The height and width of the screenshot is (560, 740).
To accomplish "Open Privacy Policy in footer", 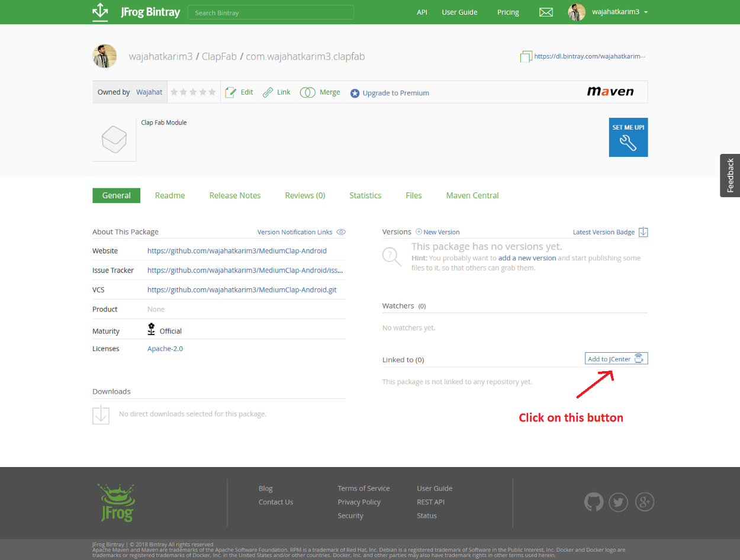I will click(x=359, y=502).
